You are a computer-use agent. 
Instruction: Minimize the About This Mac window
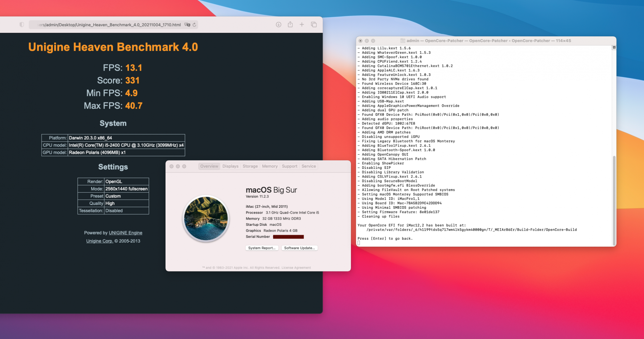click(x=178, y=166)
